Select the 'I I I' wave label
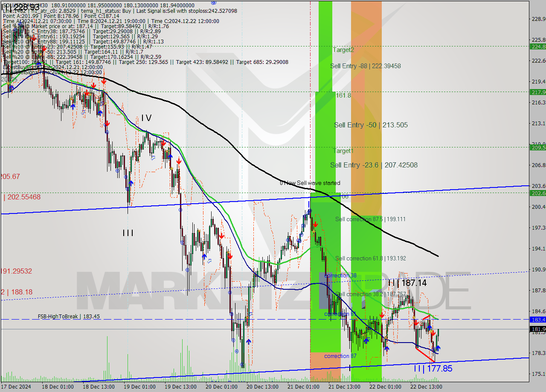Viewport: 546px width, 392px height. coord(128,233)
